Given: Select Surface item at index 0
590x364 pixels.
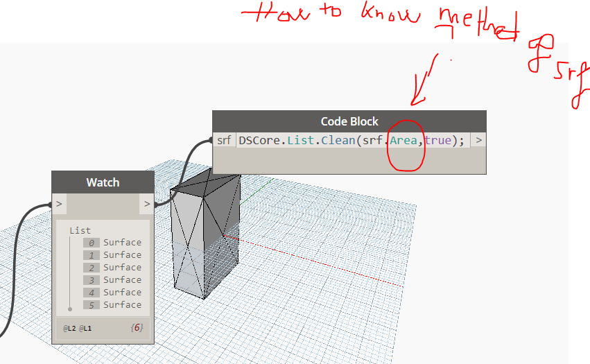Looking at the screenshot, I should (x=112, y=243).
